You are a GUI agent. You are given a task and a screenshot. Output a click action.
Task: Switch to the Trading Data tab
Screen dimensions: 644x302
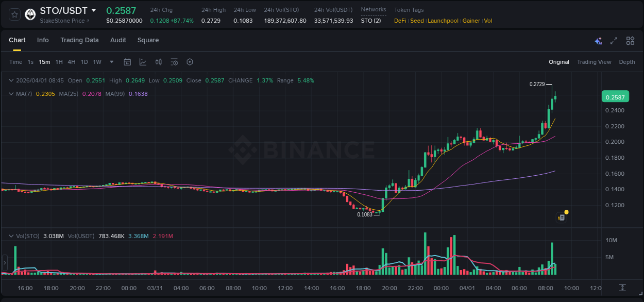point(79,40)
